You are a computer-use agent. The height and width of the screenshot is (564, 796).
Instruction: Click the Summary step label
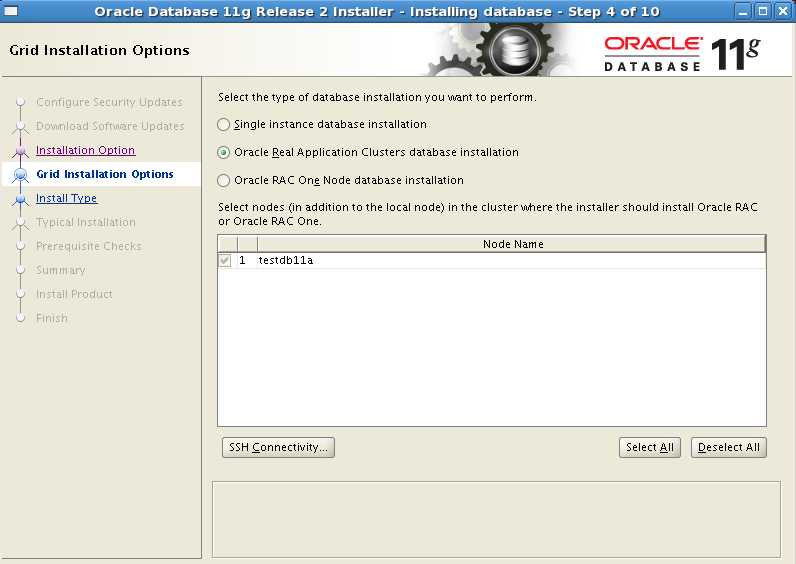(60, 270)
